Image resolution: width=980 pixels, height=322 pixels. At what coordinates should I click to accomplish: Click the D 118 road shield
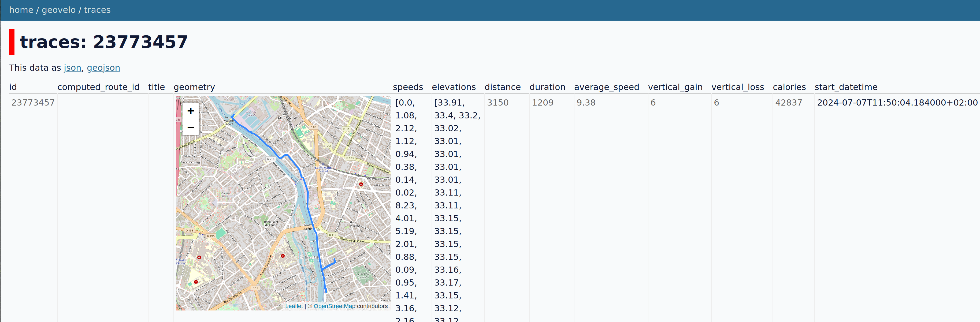pyautogui.click(x=332, y=235)
